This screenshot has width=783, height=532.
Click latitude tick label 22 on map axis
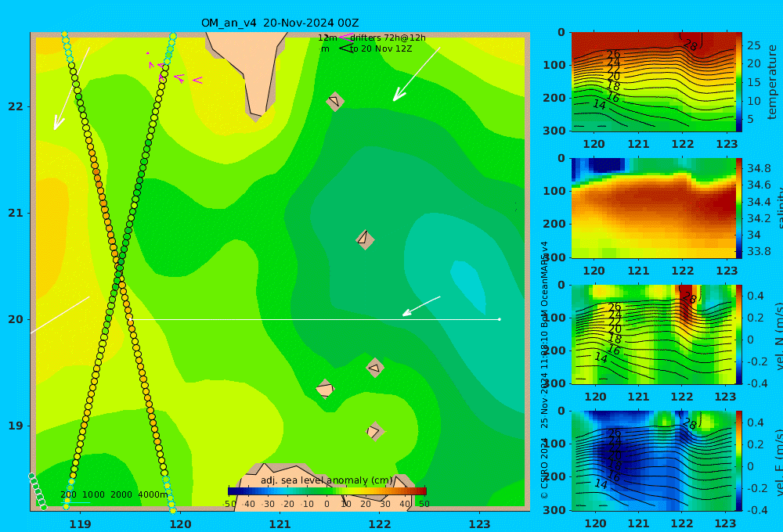point(16,106)
